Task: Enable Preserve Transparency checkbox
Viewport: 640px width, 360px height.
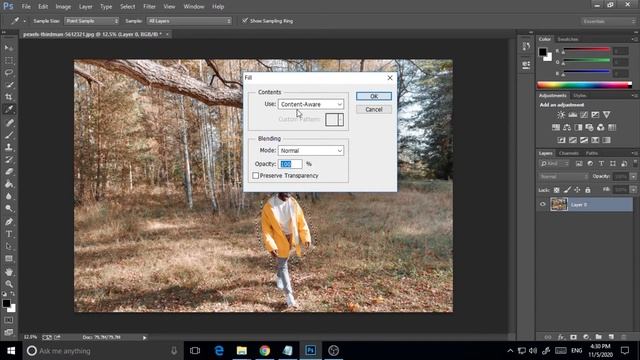Action: 256,176
